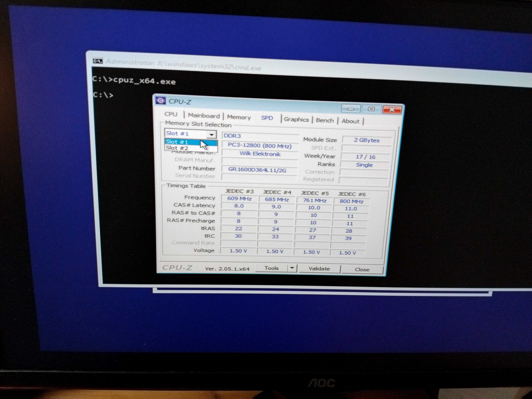532x399 pixels.
Task: Click the PC3-12800 (800 MHz) value
Action: (260, 146)
